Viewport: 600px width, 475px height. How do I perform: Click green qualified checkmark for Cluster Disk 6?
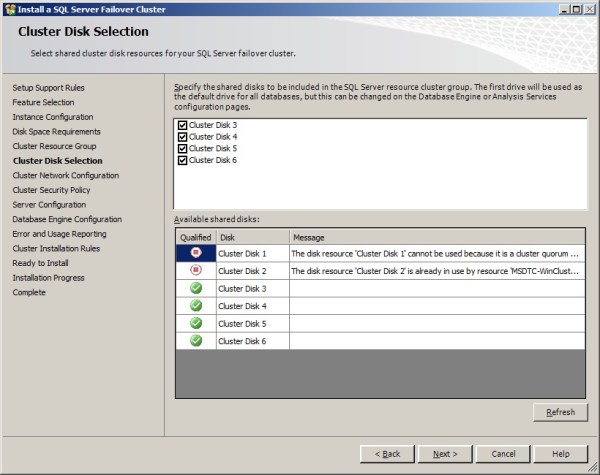tap(195, 340)
